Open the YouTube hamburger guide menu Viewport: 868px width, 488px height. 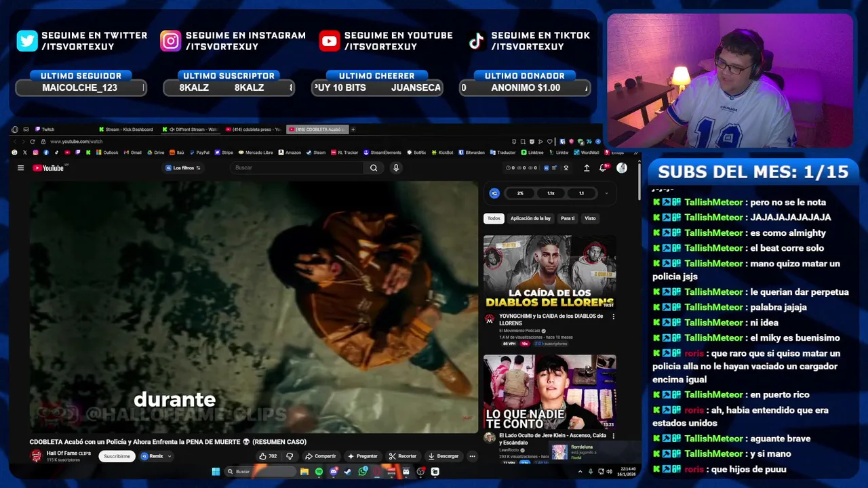click(x=21, y=168)
